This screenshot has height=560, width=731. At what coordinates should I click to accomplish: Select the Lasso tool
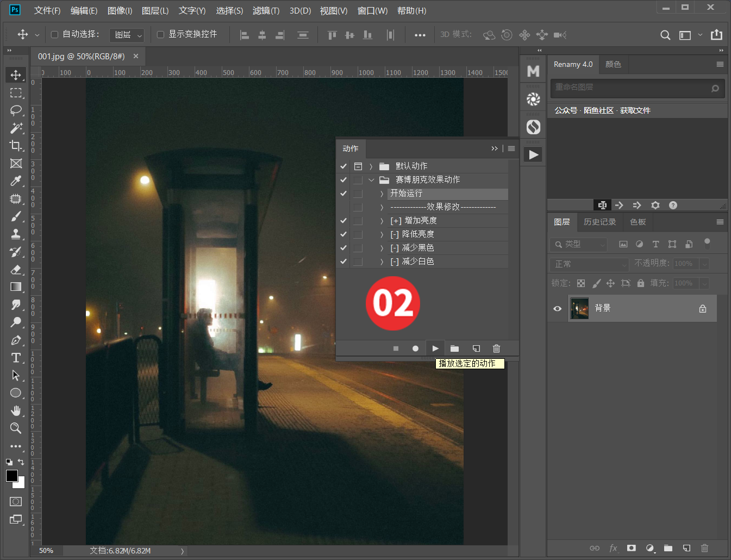16,110
